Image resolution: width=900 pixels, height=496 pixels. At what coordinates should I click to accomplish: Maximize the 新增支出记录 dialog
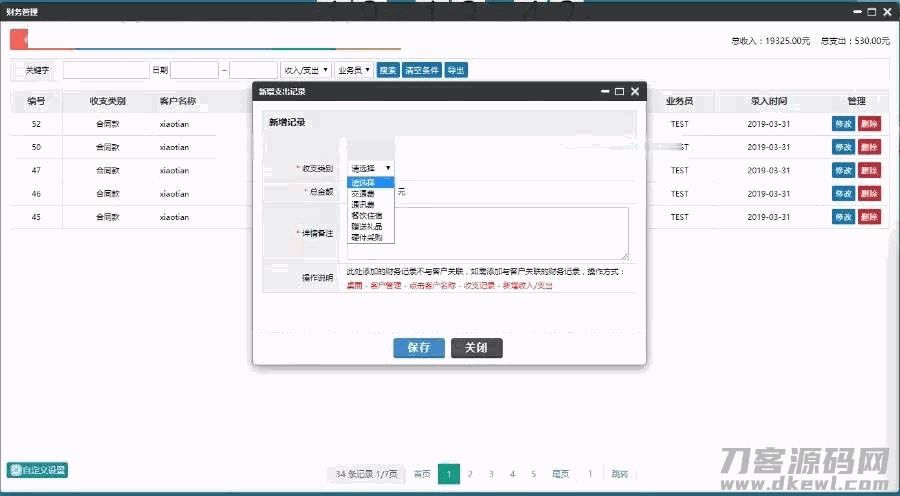pyautogui.click(x=619, y=91)
